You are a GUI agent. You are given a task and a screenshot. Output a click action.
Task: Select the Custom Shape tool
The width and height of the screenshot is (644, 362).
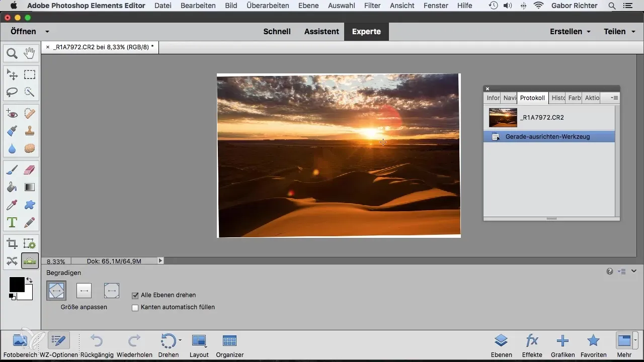(30, 205)
